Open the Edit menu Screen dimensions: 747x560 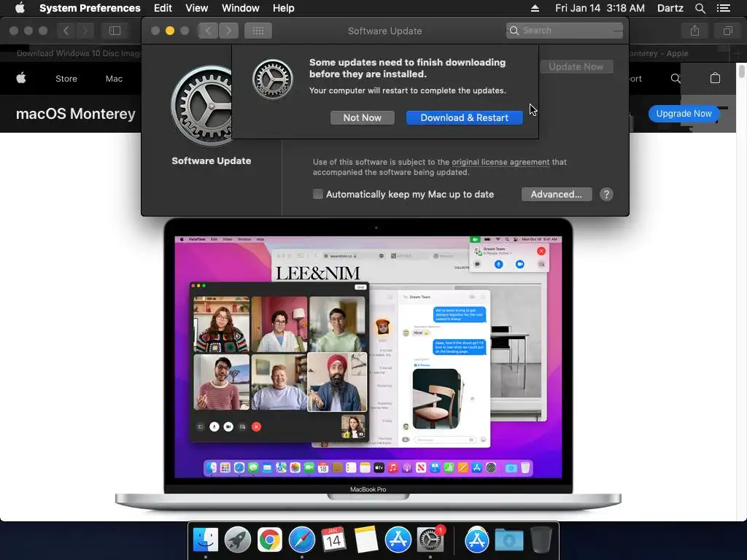coord(163,8)
